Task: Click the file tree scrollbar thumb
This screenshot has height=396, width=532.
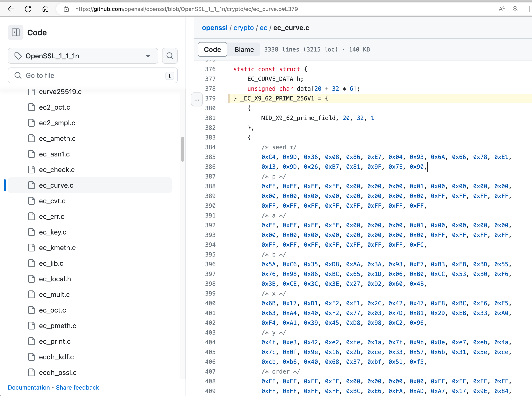Action: point(183,149)
